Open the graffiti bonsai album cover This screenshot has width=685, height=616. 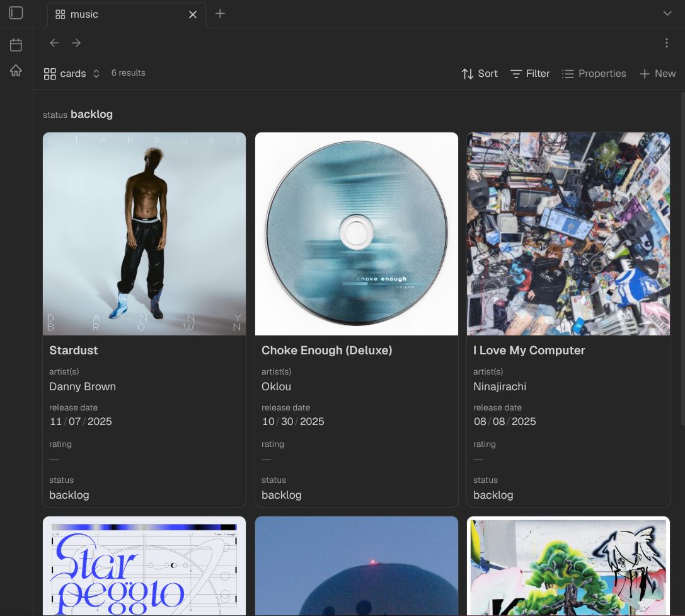coord(568,566)
